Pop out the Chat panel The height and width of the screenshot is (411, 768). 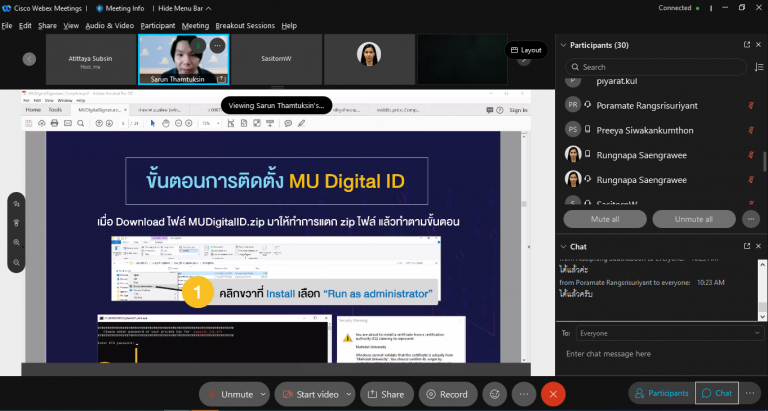(x=747, y=246)
